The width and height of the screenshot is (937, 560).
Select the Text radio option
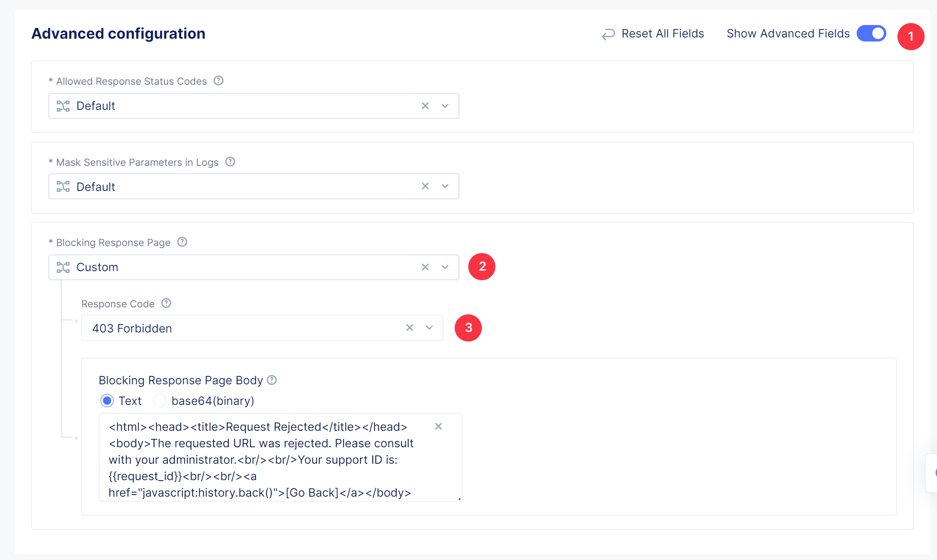coord(107,400)
